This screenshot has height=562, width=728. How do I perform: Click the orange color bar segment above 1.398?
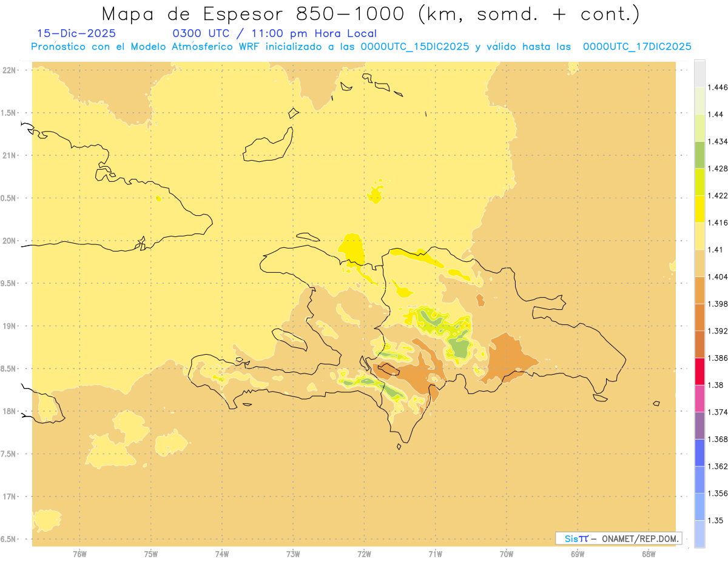pos(700,290)
